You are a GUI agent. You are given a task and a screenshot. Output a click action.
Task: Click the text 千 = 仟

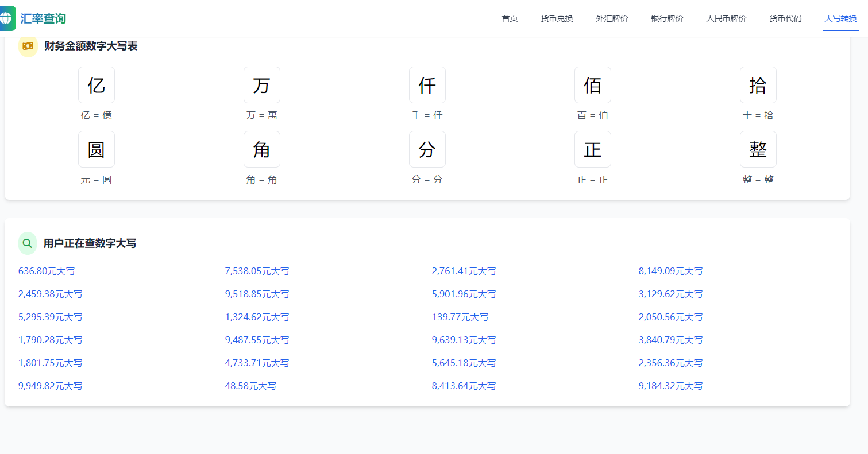(x=427, y=115)
